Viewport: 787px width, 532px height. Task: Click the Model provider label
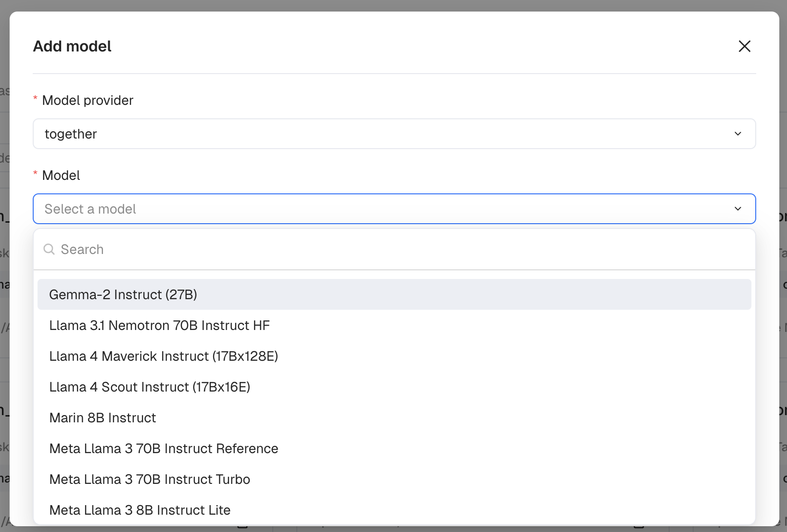(x=88, y=100)
